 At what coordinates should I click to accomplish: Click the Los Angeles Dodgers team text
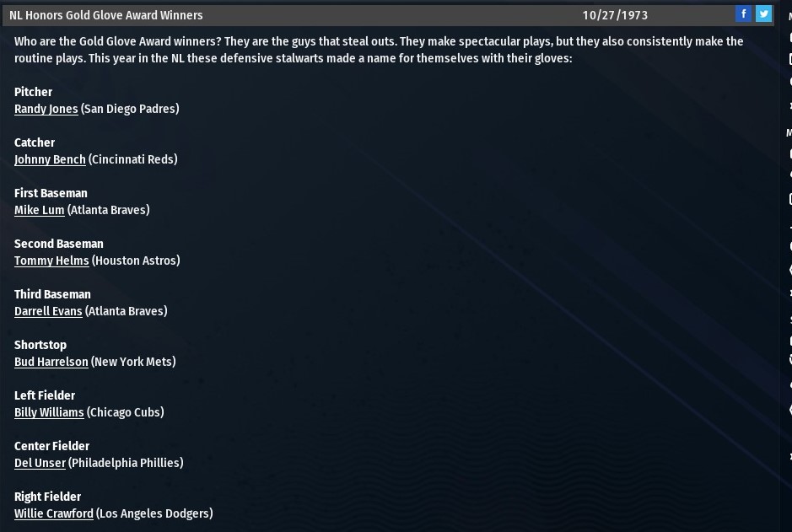(154, 513)
